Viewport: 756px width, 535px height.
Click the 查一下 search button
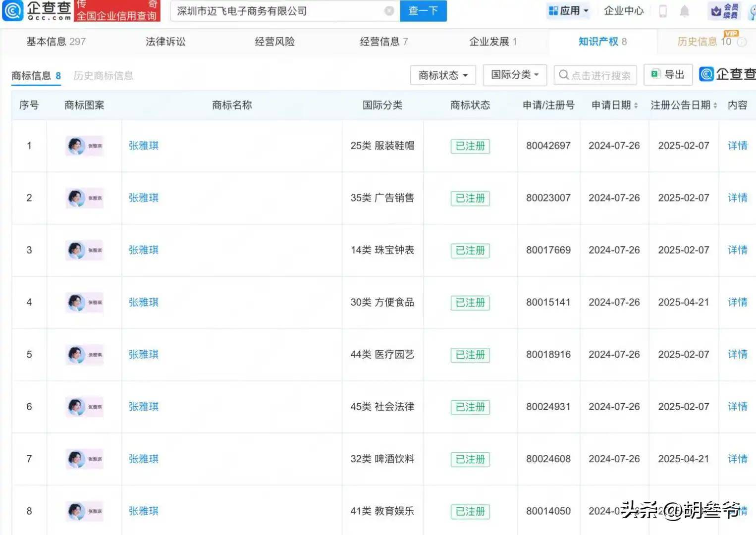tap(423, 11)
